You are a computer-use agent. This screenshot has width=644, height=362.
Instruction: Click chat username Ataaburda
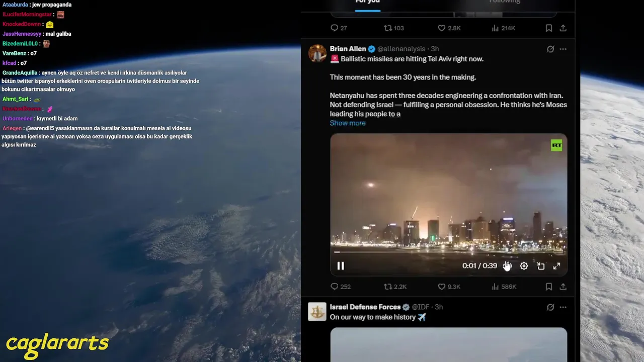point(15,5)
